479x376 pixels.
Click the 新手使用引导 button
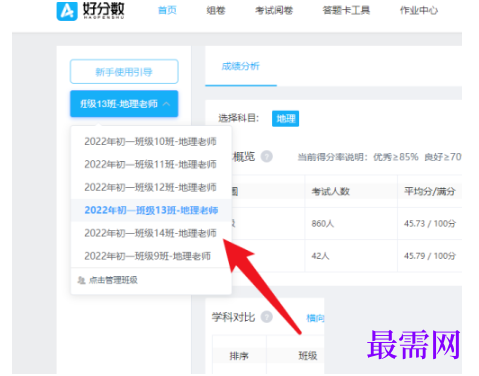[124, 72]
